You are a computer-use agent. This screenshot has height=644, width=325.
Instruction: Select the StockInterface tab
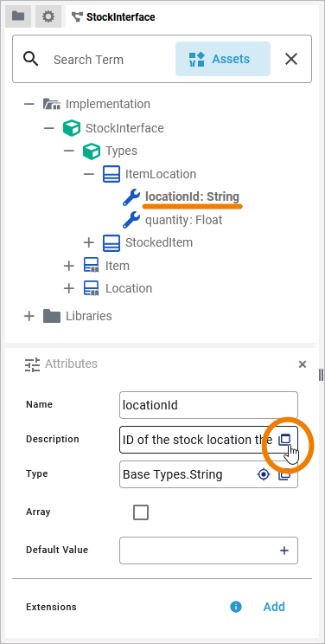[113, 16]
